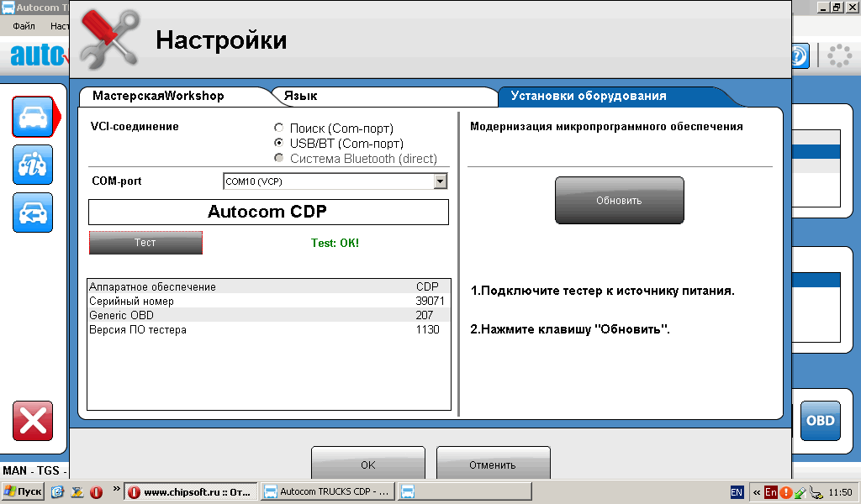Select the Поиск (Com-порт) radio button

click(x=278, y=128)
